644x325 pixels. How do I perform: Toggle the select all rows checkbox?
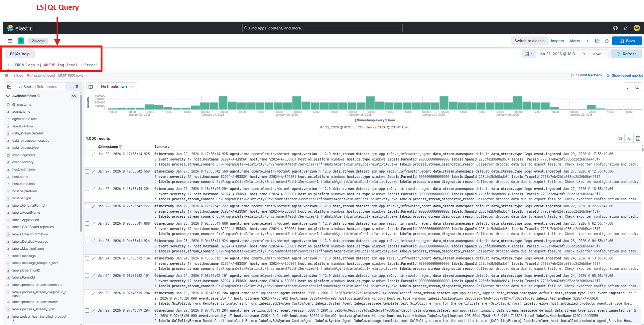click(87, 147)
